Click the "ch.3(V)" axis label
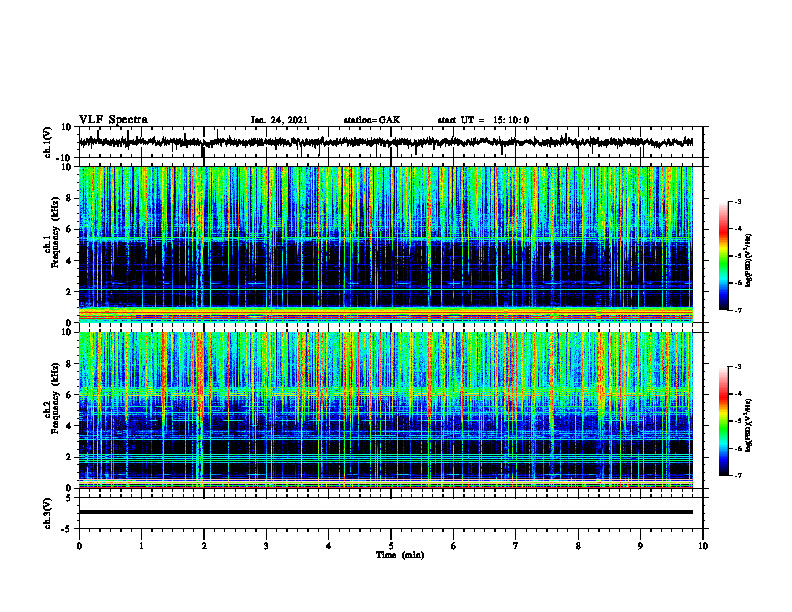The image size is (792, 612). coord(47,513)
